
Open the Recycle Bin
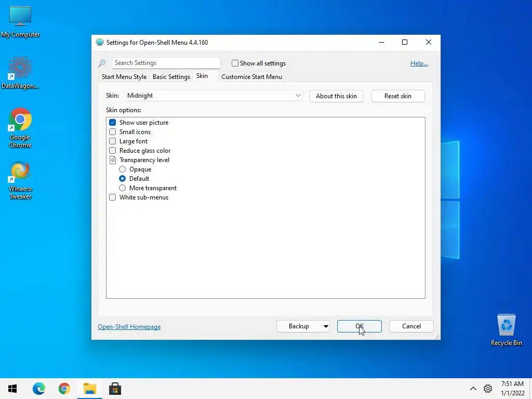506,330
